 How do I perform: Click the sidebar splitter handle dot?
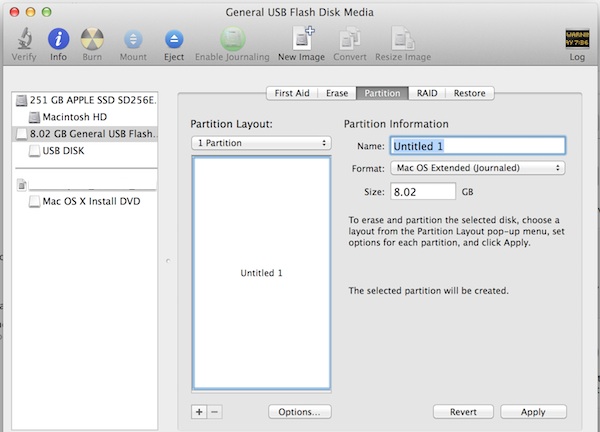[x=168, y=261]
